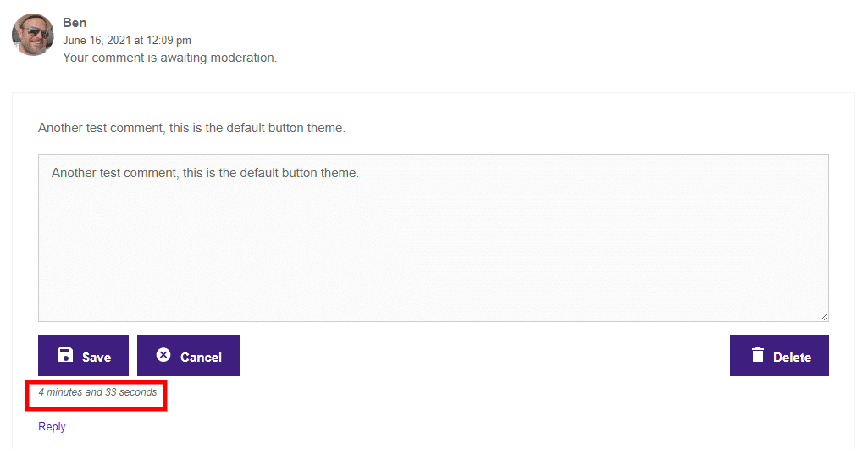Click the awaiting moderation notice
Viewport: 868px width, 449px height.
click(169, 58)
